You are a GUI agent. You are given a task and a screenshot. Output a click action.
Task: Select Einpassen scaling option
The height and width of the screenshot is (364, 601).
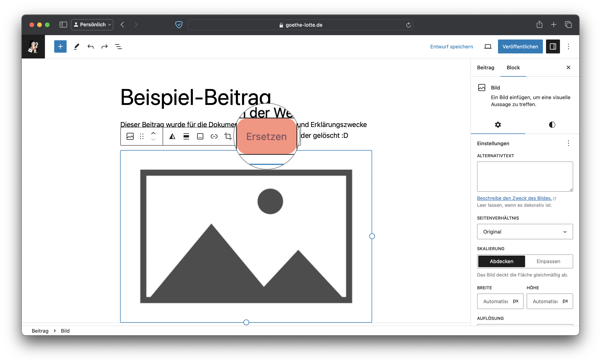(x=548, y=261)
